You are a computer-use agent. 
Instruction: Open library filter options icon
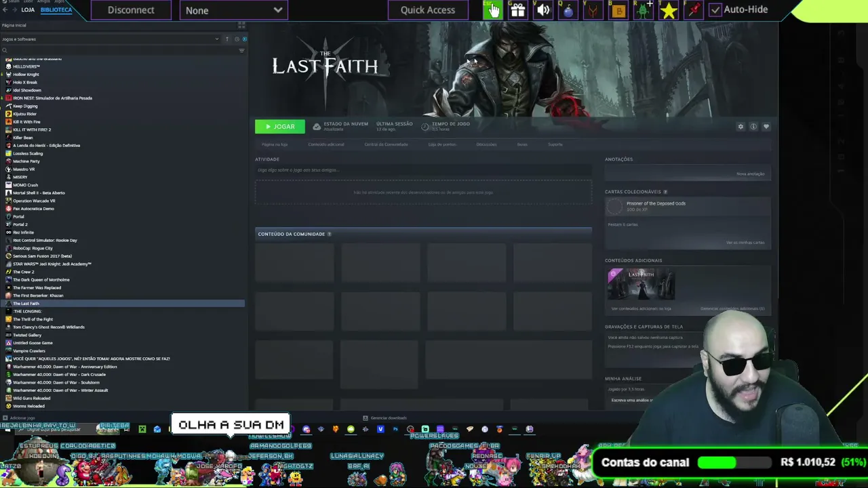pos(241,51)
